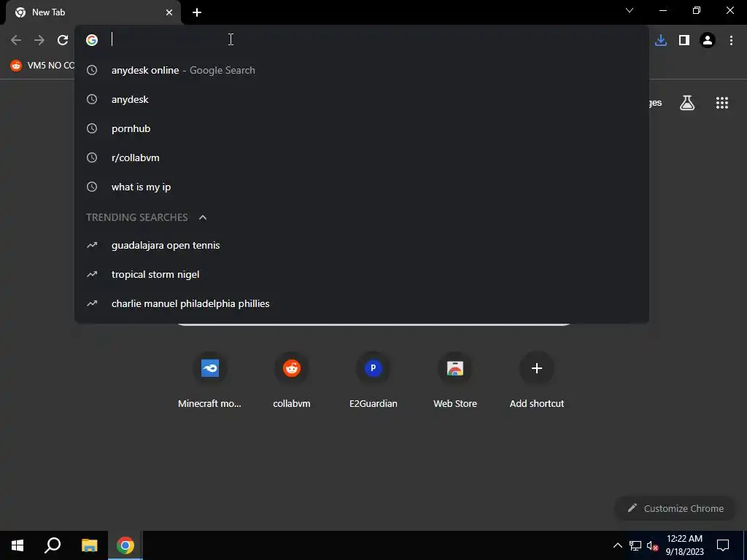This screenshot has width=747, height=560.
Task: Open the tab search chevron
Action: tap(630, 10)
